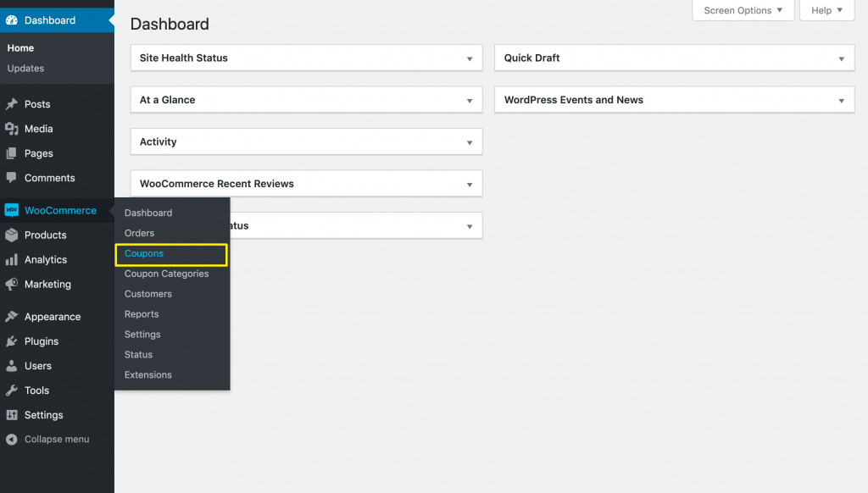Click the Plugins plug icon

point(12,341)
